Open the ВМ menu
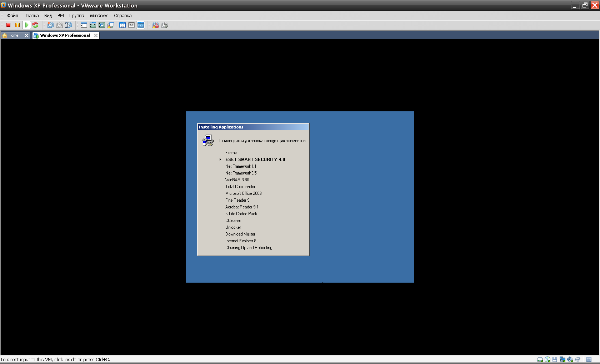Screen dimensions: 600x364 tap(61, 15)
